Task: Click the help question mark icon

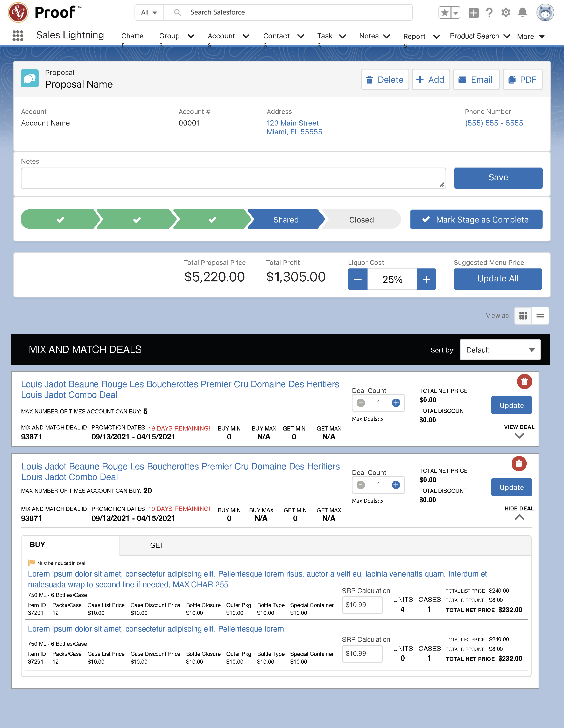Action: (x=489, y=13)
